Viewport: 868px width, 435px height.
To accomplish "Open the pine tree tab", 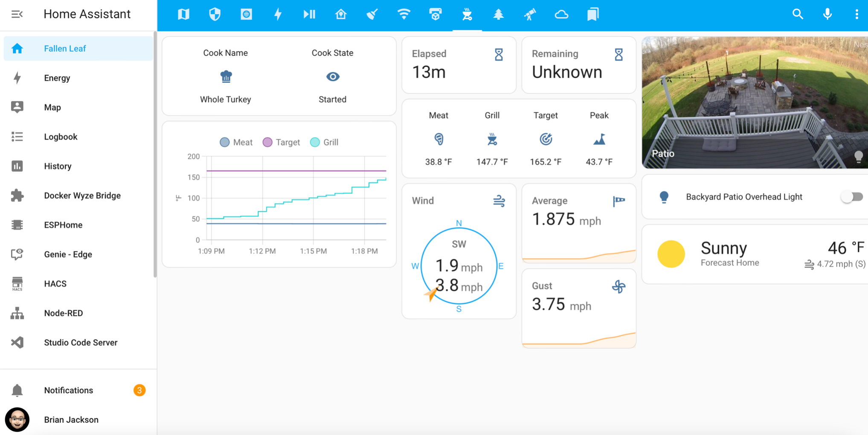I will (498, 14).
